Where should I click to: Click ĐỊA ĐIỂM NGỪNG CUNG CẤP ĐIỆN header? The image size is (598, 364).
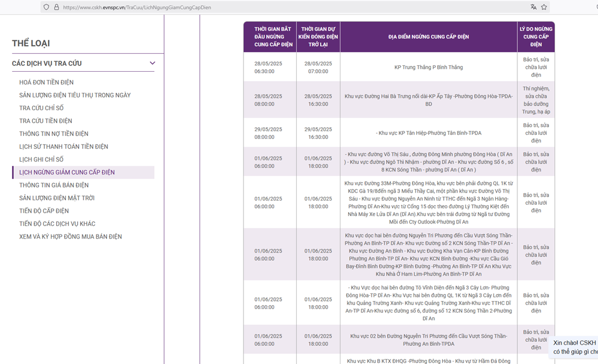(429, 37)
